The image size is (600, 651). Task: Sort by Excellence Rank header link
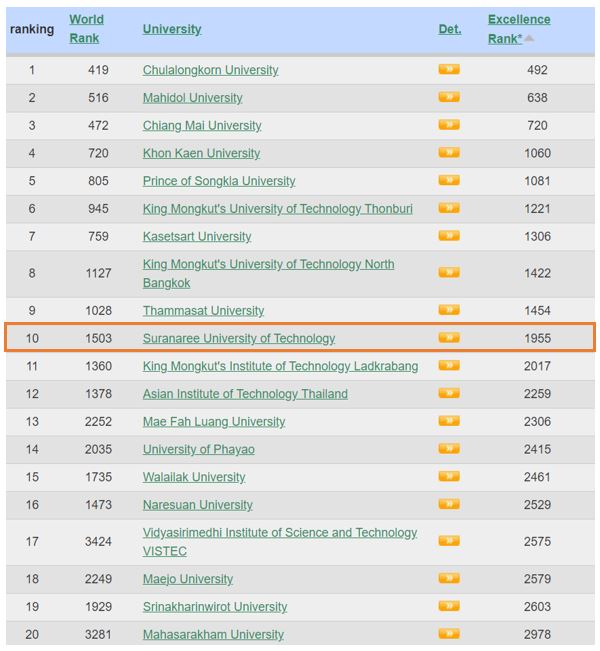(519, 29)
